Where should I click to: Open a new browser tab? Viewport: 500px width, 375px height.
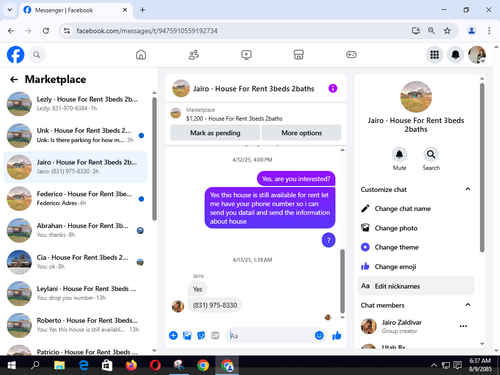[x=142, y=10]
